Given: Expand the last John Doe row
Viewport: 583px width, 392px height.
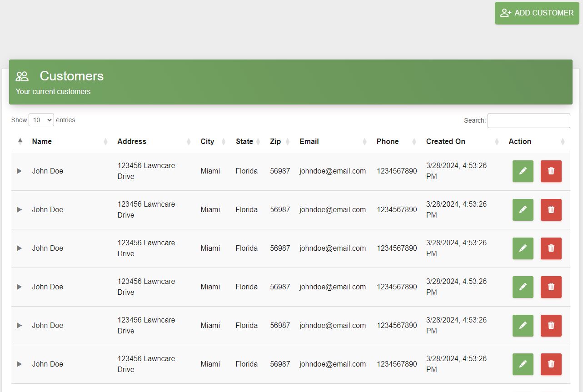Looking at the screenshot, I should click(19, 364).
